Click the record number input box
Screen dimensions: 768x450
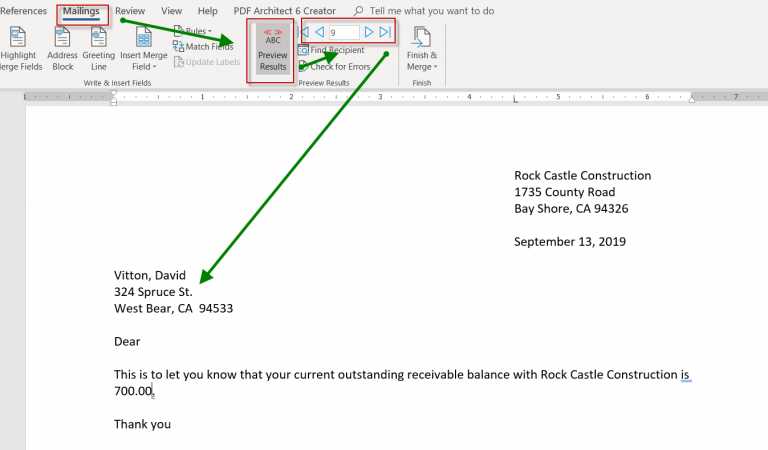click(x=343, y=33)
